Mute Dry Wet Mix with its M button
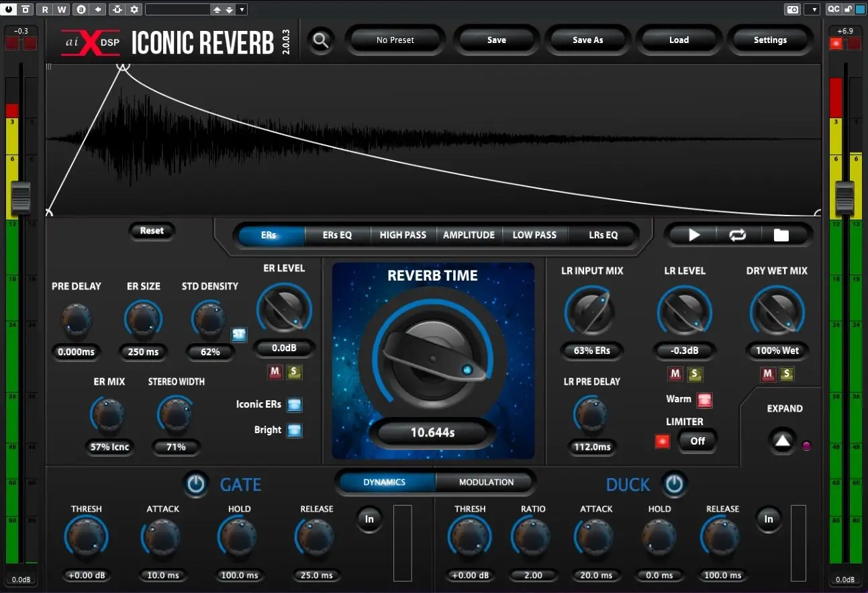868x593 pixels. point(768,374)
